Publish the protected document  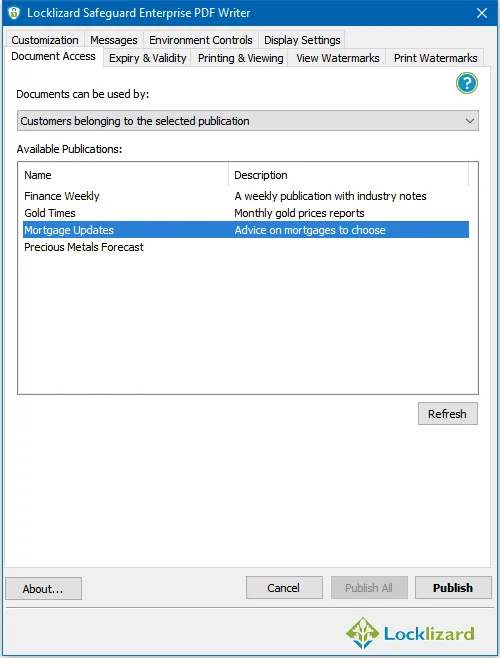tap(453, 588)
